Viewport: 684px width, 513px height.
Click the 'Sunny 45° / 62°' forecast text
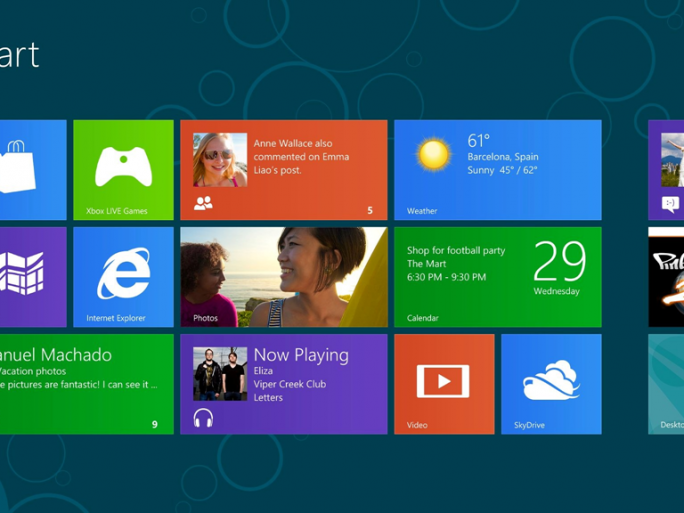(502, 170)
